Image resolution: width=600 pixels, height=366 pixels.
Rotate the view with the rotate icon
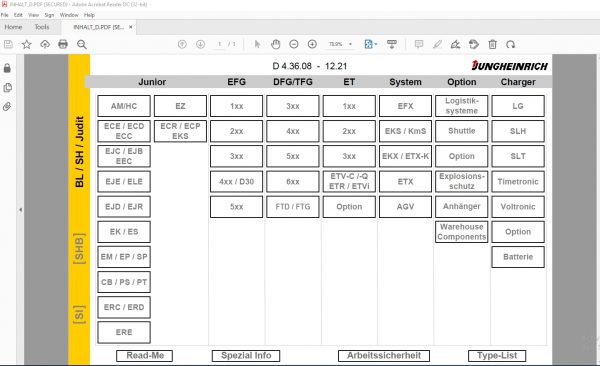point(510,44)
